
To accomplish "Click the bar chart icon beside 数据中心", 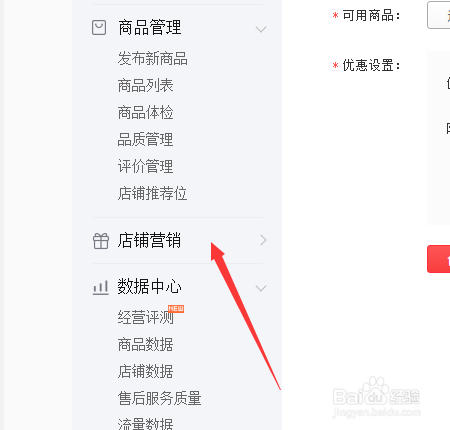I will click(100, 288).
